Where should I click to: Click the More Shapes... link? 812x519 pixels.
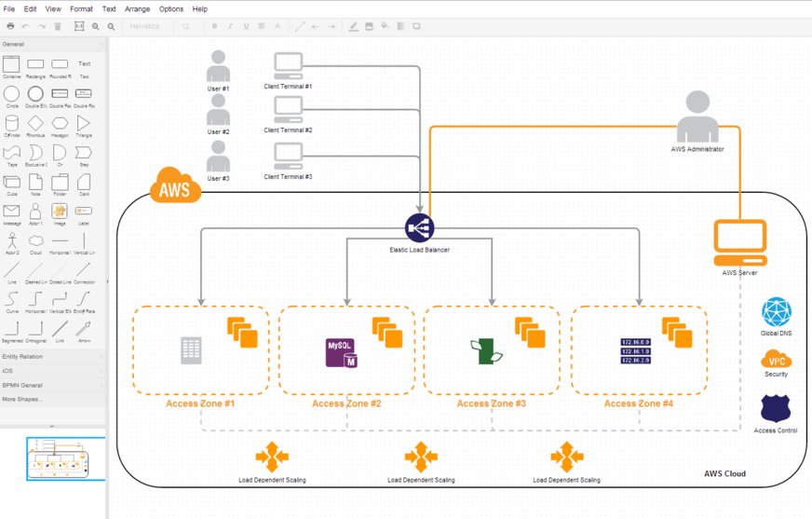click(x=21, y=398)
